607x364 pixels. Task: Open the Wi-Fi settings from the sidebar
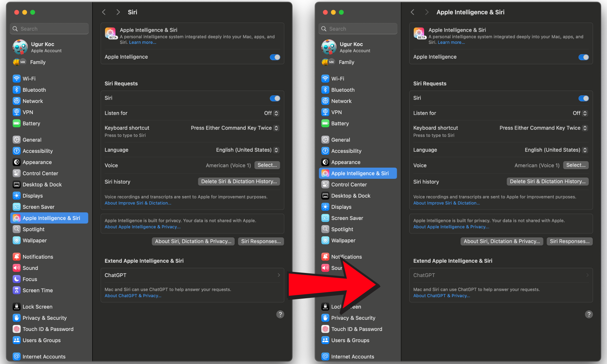click(28, 78)
